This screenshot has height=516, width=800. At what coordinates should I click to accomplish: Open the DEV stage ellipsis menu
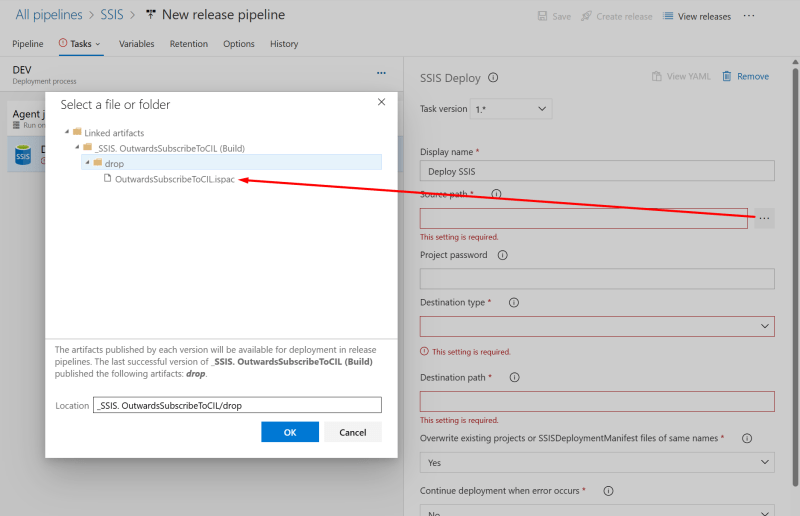click(x=381, y=73)
